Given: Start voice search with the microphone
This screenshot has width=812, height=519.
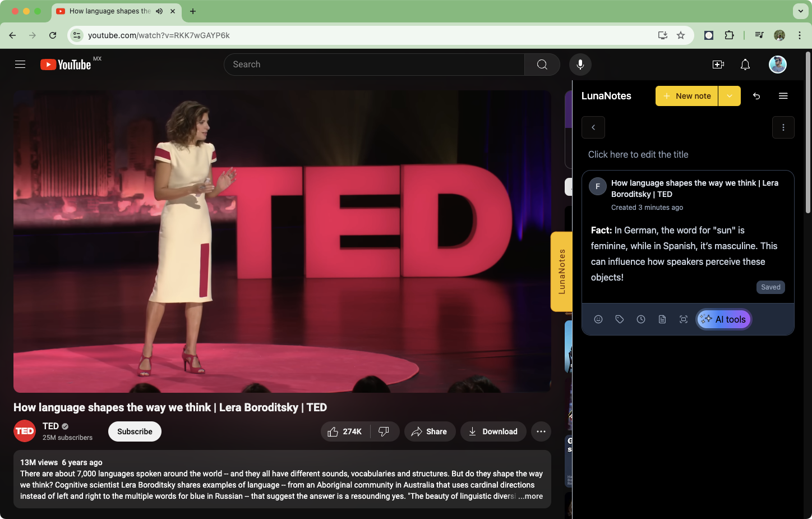Looking at the screenshot, I should click(x=580, y=65).
